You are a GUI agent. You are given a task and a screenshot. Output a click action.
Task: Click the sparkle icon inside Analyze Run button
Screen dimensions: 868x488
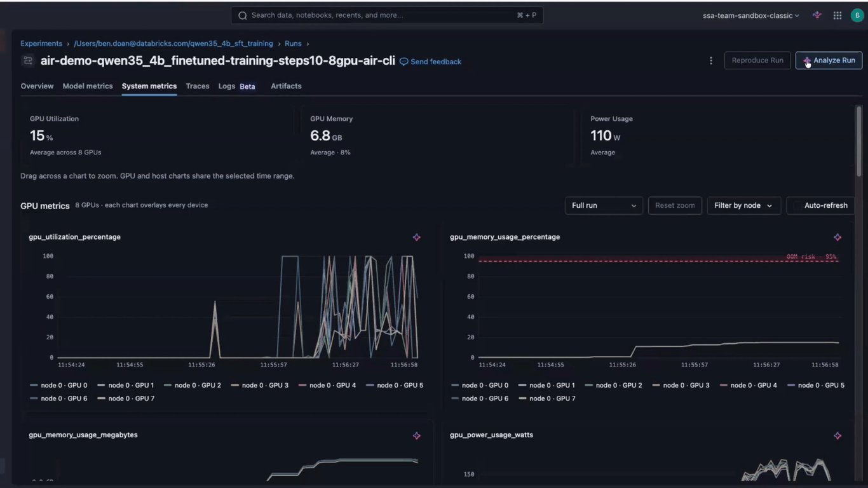point(807,60)
